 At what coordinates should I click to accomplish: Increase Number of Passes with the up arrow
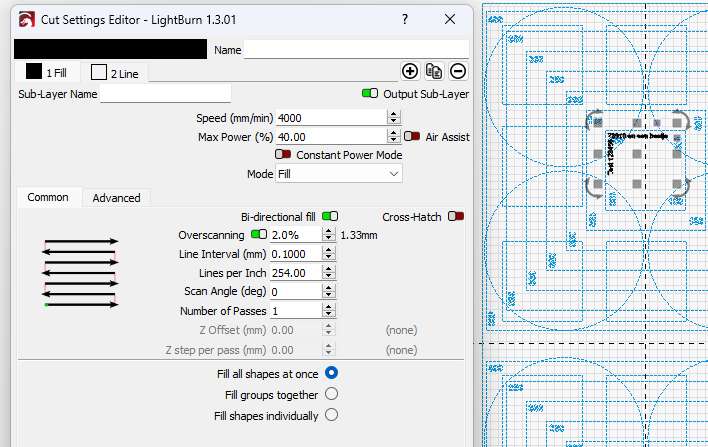click(x=329, y=307)
